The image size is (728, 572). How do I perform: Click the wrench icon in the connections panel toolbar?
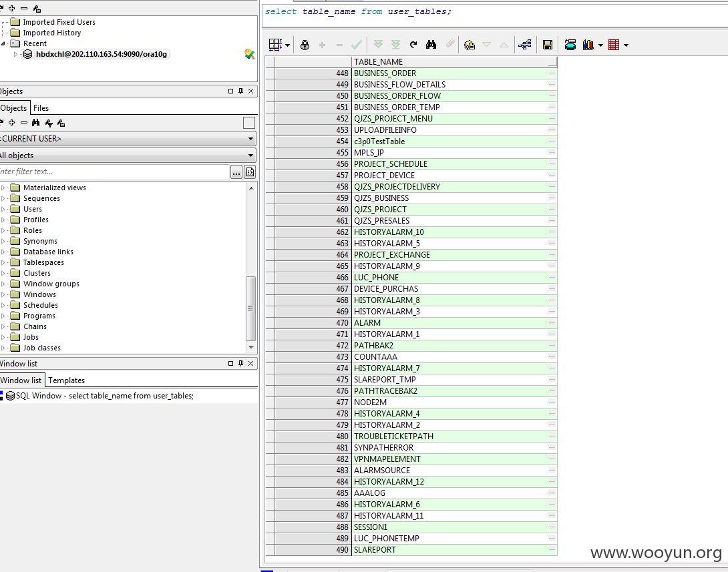click(37, 9)
